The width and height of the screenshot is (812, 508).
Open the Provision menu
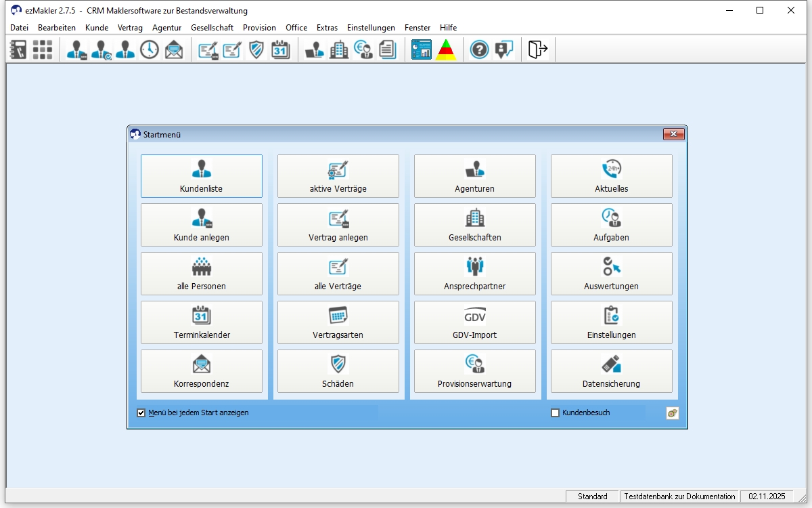pos(259,28)
